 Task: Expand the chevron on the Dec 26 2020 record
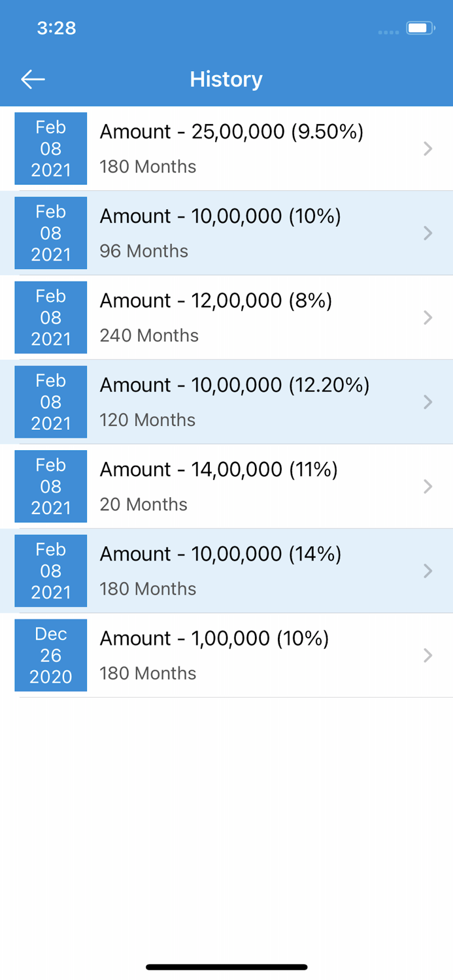tap(428, 655)
